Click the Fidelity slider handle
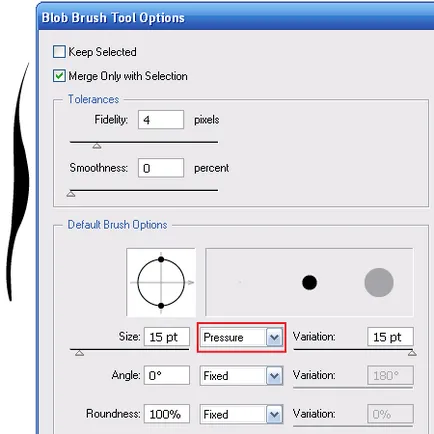The width and height of the screenshot is (434, 434). (x=97, y=146)
